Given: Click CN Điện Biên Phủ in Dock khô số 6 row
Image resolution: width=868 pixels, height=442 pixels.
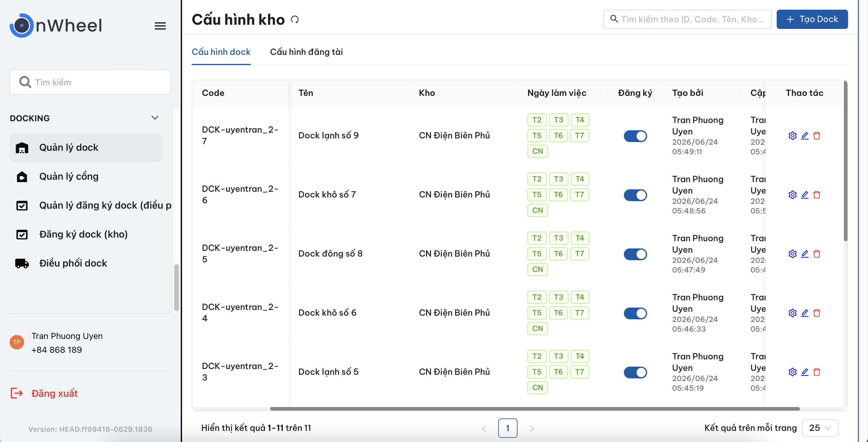Looking at the screenshot, I should click(454, 313).
